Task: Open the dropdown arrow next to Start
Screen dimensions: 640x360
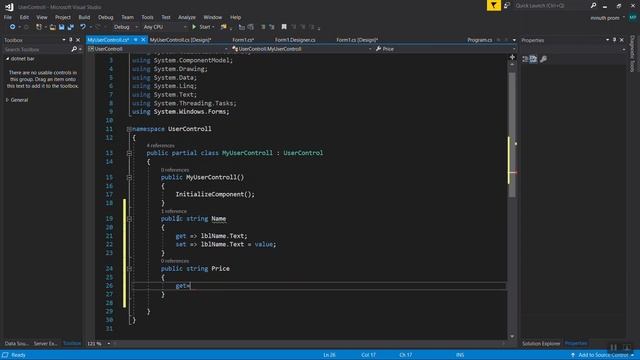Action: tap(213, 27)
